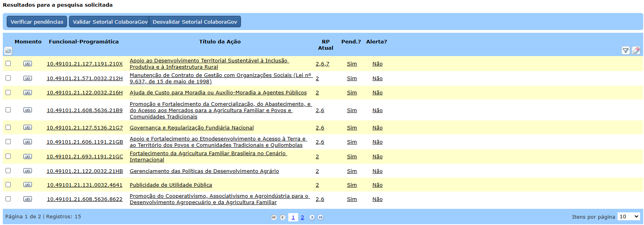Open page 2 of the results
The image size is (644, 225).
click(x=302, y=217)
